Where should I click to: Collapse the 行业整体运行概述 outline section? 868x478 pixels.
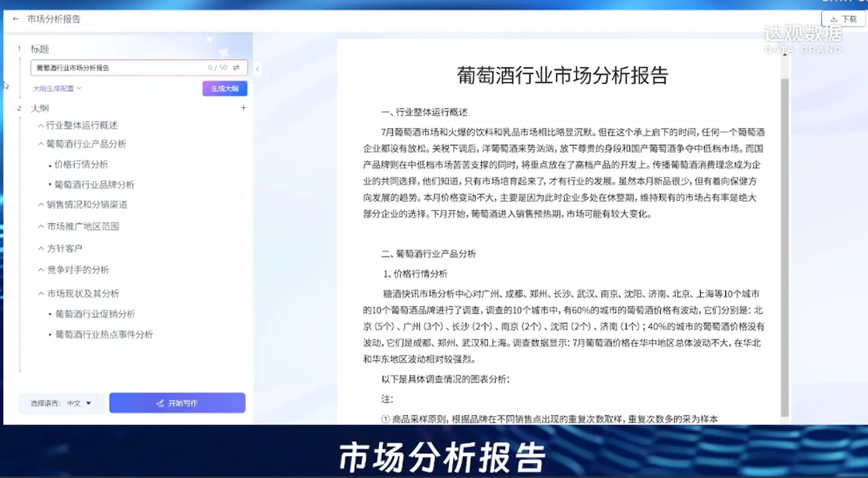click(41, 126)
